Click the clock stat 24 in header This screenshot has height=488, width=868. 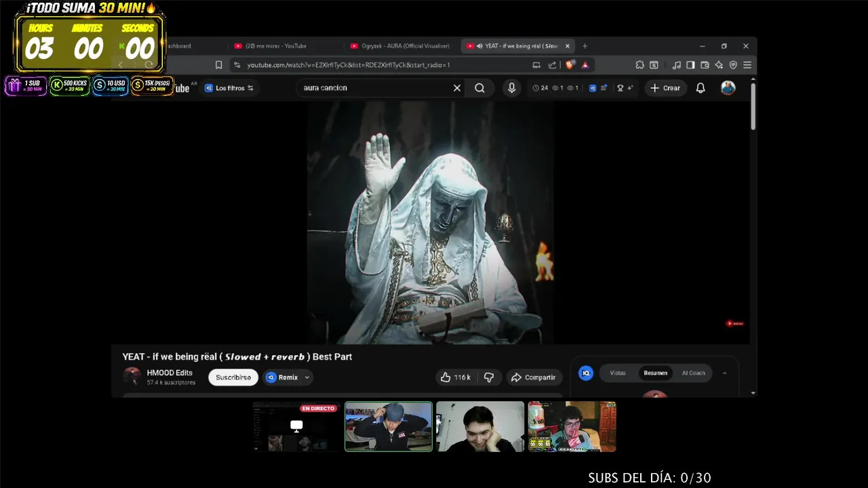coord(540,88)
